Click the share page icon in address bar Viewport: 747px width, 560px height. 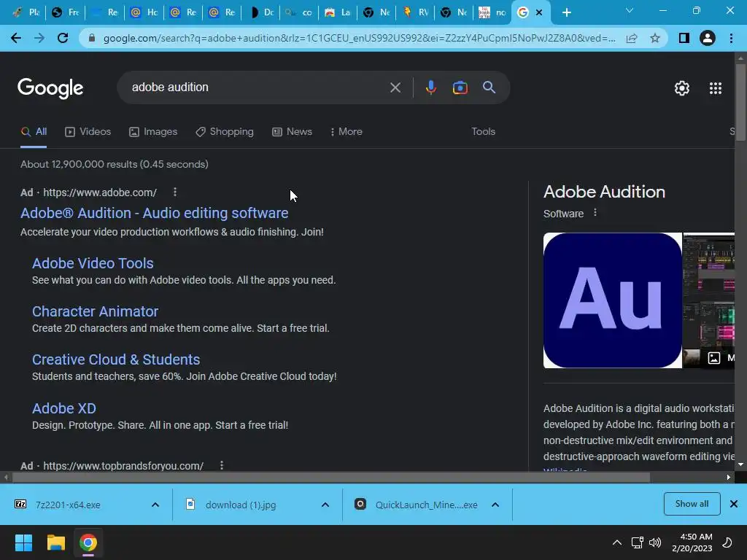coord(632,38)
